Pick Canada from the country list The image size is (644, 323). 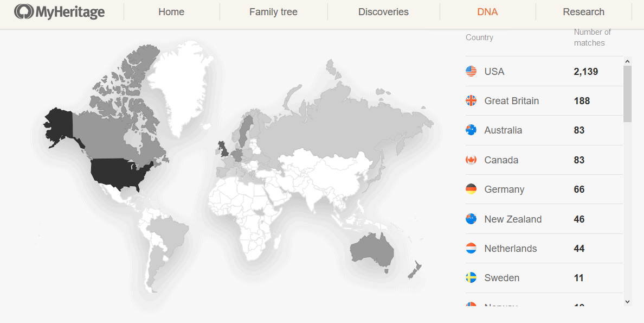(501, 160)
